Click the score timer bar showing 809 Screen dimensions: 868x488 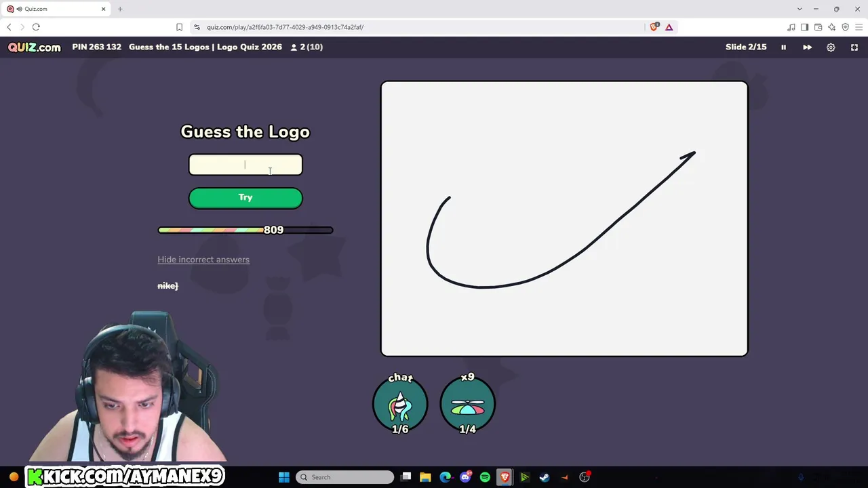(245, 230)
